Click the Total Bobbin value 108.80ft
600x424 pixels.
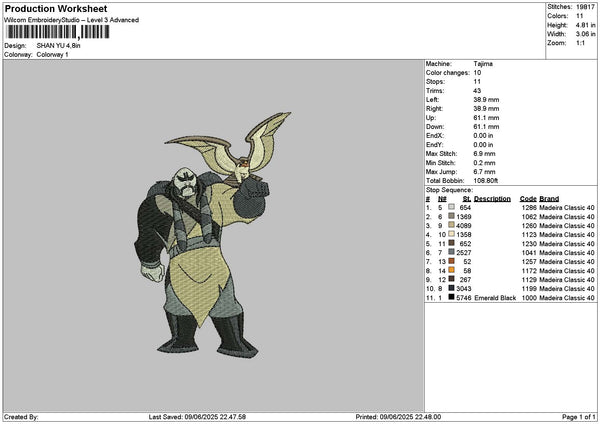click(x=486, y=181)
